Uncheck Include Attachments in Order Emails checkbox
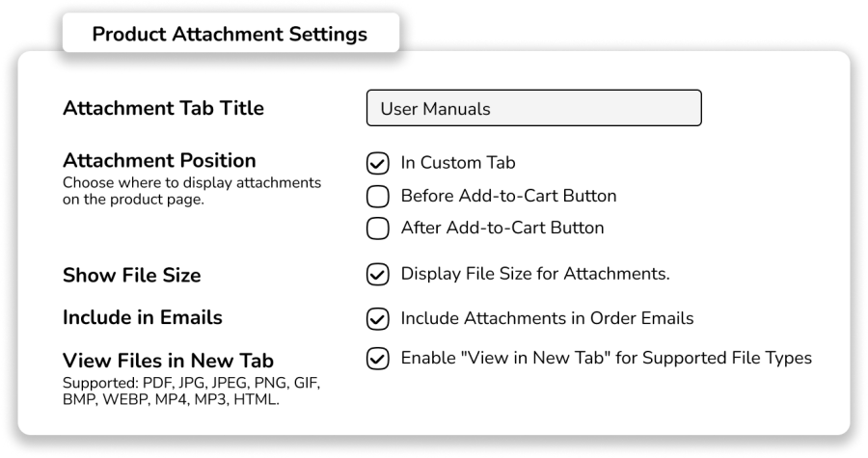 point(378,317)
